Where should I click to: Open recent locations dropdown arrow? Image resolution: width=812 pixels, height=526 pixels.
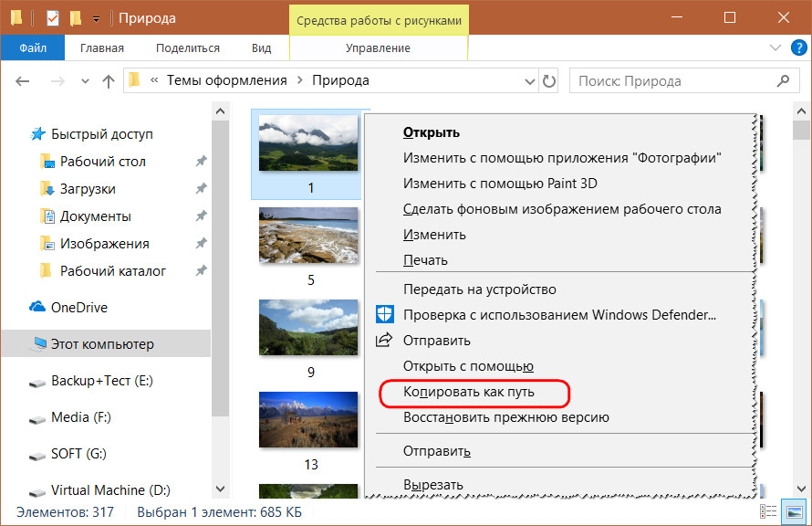click(86, 81)
